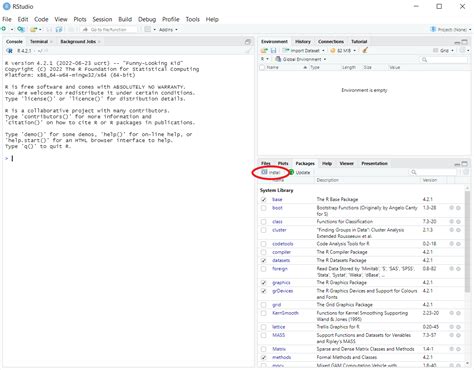Image resolution: width=474 pixels, height=370 pixels.
Task: Maximize the Packages pane
Action: 464,164
